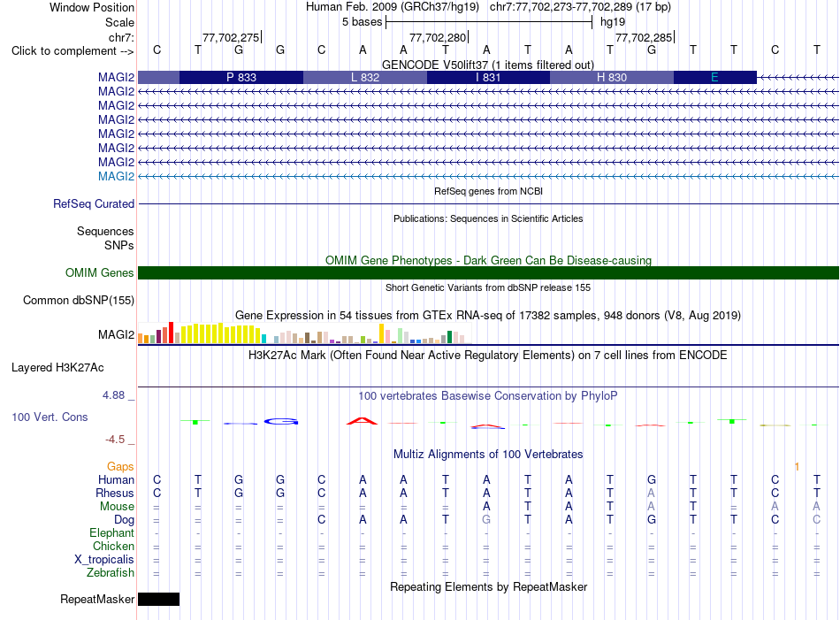The height and width of the screenshot is (620, 840).
Task: Click the 77,702,280 position label
Action: tap(438, 37)
